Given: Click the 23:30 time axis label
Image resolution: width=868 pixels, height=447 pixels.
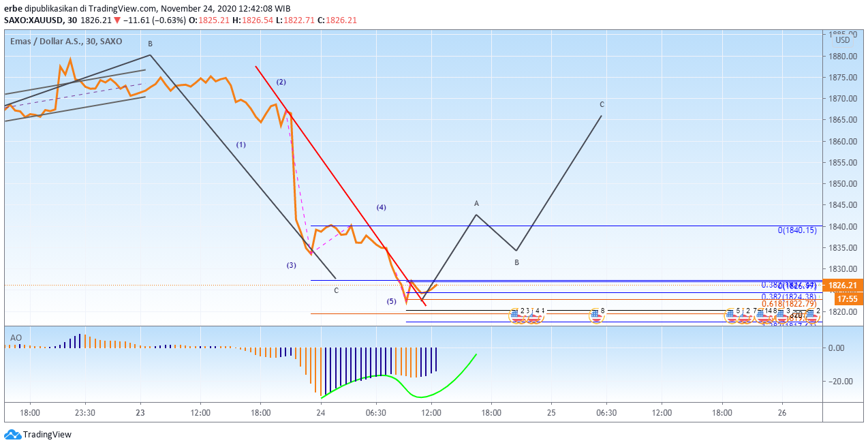Looking at the screenshot, I should (x=84, y=413).
